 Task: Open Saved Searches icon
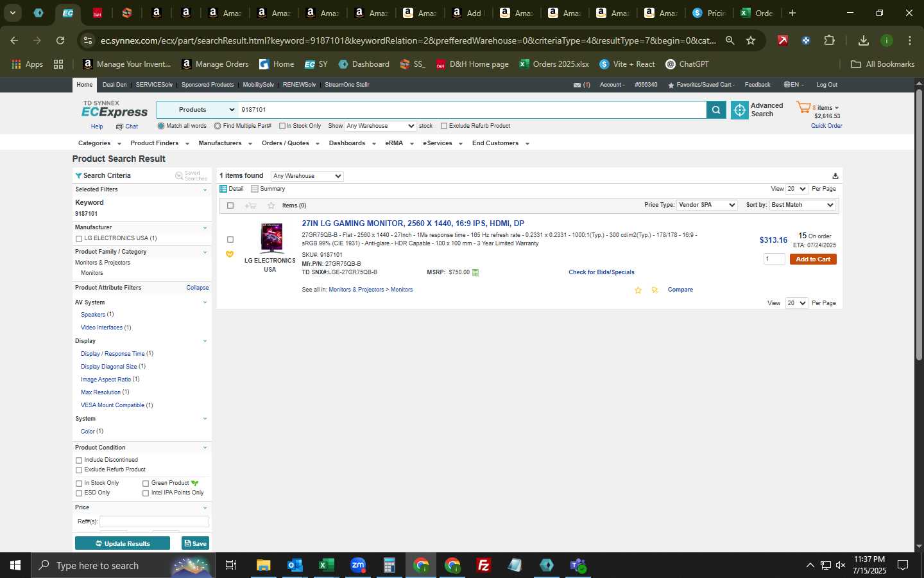179,176
